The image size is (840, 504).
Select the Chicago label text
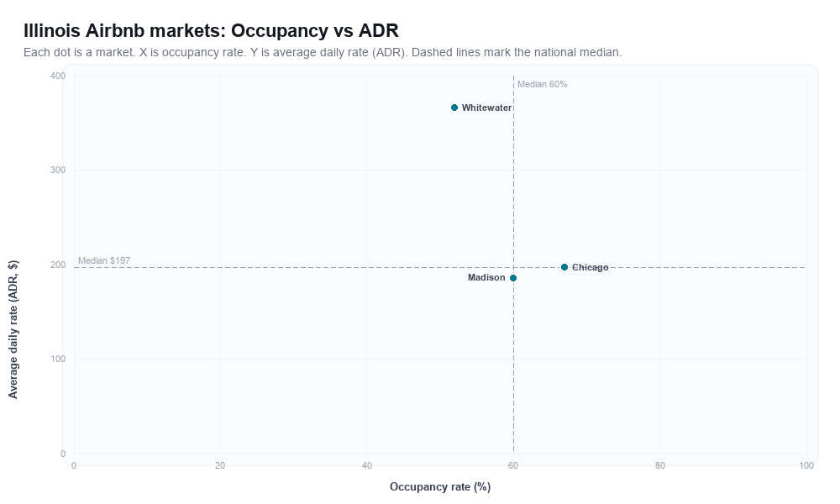(x=590, y=267)
